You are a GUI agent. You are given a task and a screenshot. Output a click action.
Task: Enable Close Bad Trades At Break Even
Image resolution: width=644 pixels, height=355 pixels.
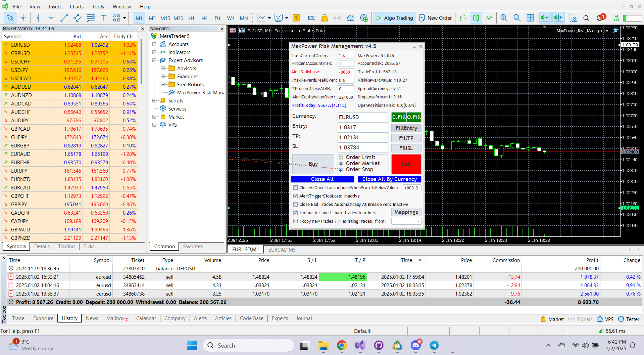[296, 205]
